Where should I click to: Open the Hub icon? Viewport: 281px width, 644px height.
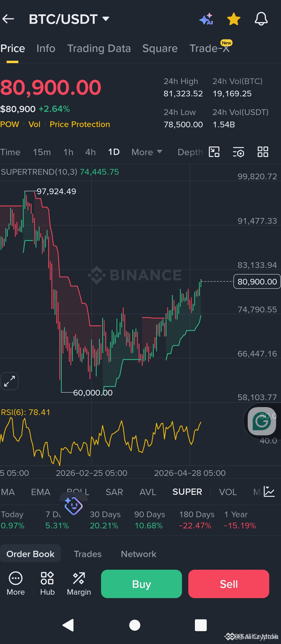[47, 584]
